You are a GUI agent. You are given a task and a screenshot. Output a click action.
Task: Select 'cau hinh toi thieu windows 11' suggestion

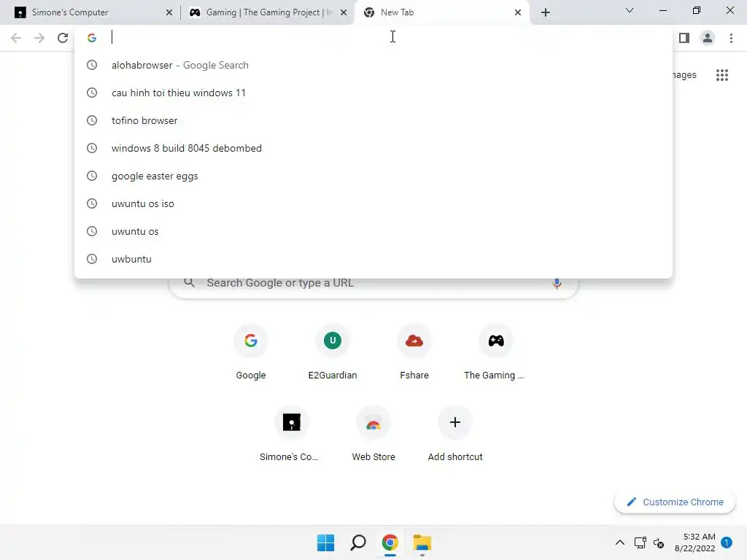[373, 93]
